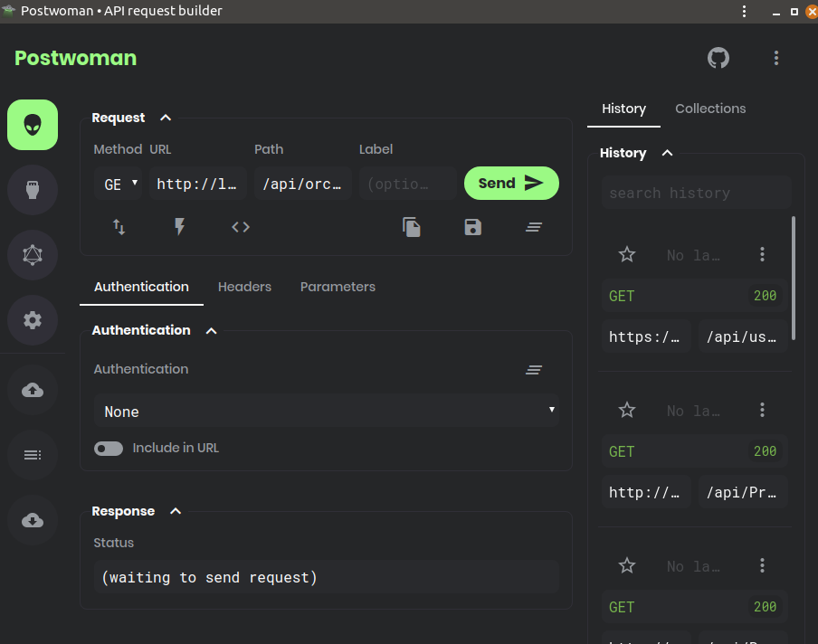Clear request using lines icon beside save
Image resolution: width=818 pixels, height=644 pixels.
click(534, 227)
